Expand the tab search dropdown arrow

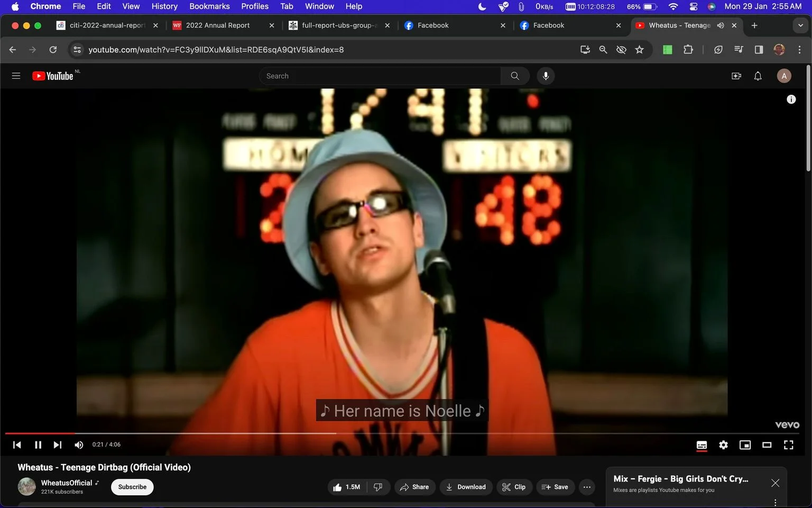tap(800, 25)
